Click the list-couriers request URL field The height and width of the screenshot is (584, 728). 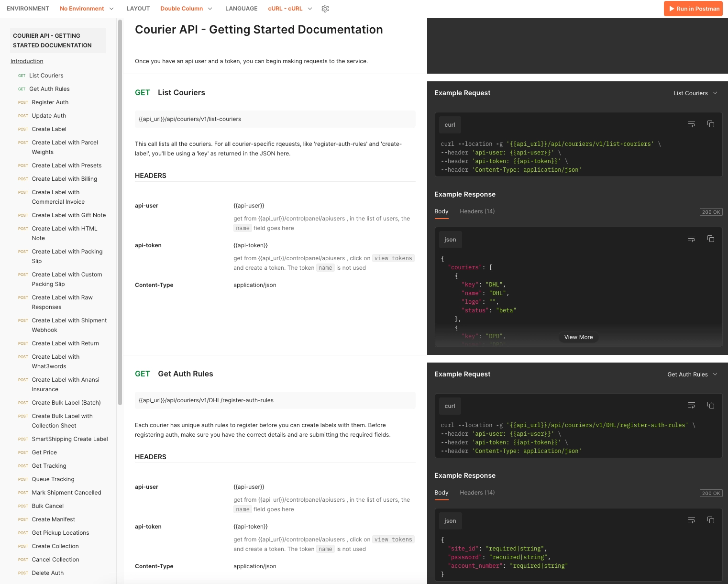275,119
